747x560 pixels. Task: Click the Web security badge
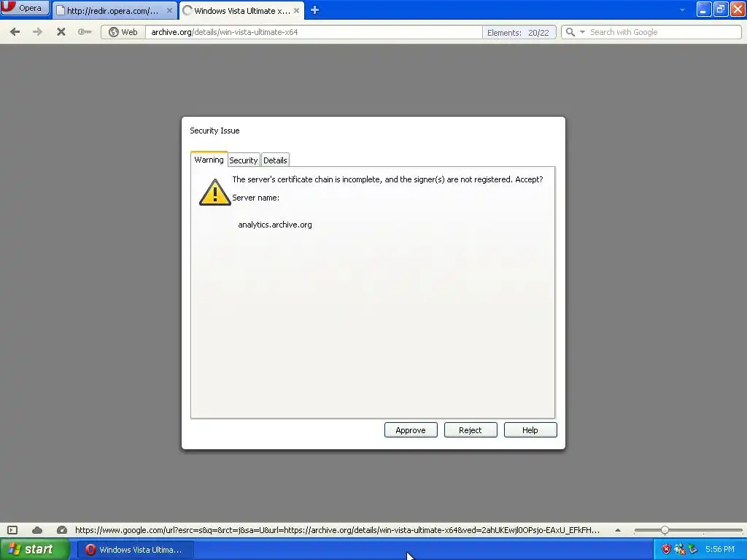(123, 32)
